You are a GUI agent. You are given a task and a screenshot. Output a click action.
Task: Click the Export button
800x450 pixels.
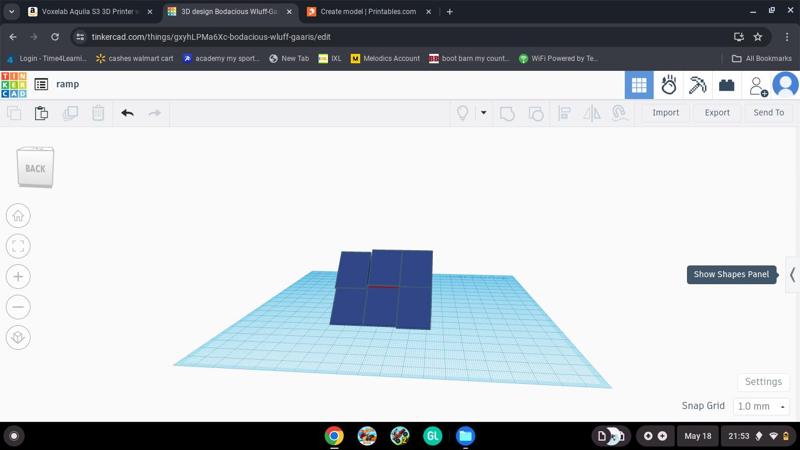point(717,113)
